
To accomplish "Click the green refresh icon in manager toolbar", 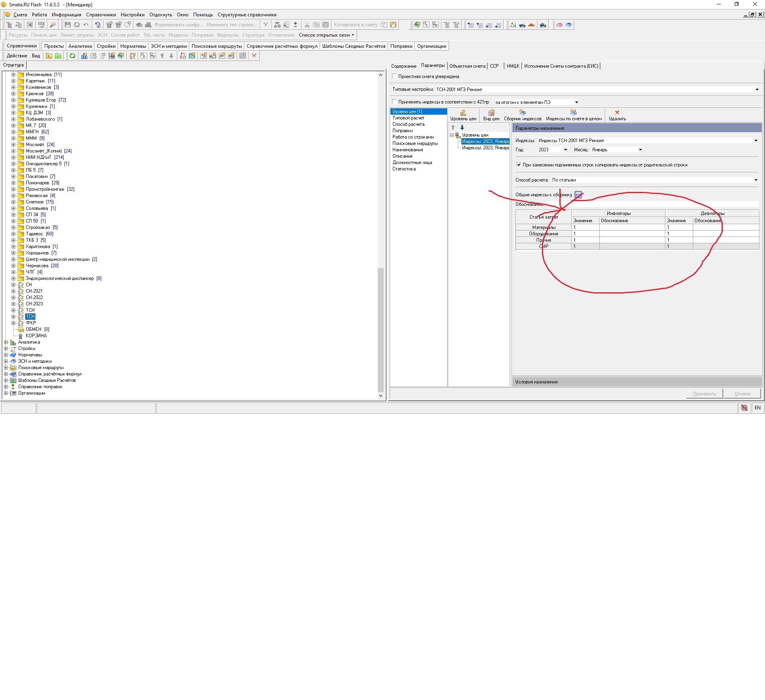I will (x=73, y=56).
